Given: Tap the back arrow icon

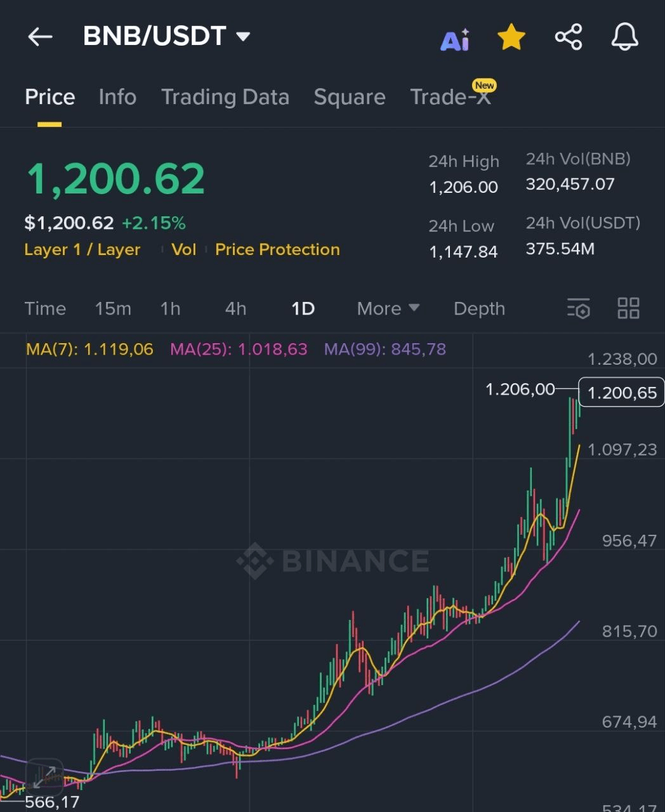Looking at the screenshot, I should (40, 37).
